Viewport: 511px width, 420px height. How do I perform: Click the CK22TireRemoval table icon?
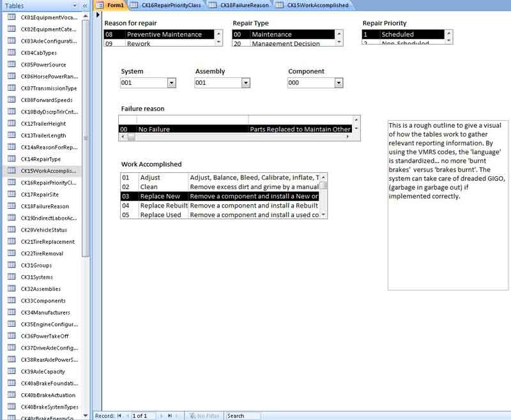point(11,253)
